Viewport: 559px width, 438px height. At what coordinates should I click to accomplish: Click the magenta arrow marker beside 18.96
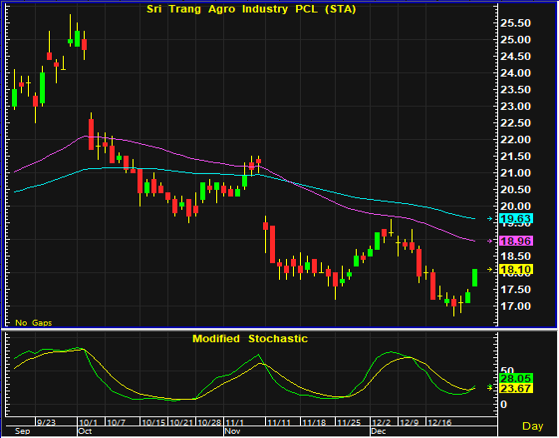(x=490, y=241)
